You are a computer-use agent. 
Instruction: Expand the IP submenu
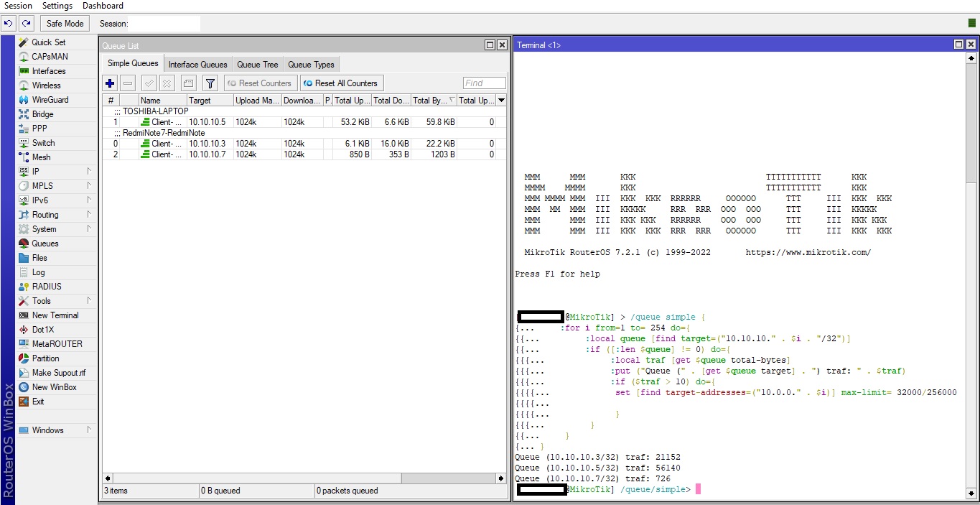57,172
